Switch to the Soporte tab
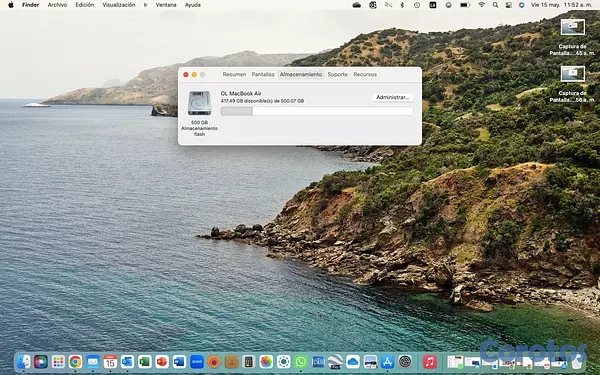The height and width of the screenshot is (375, 600). 338,74
